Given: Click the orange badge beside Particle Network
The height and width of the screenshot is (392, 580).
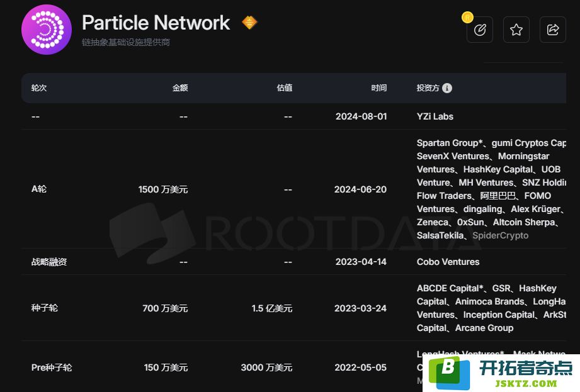Looking at the screenshot, I should tap(249, 23).
